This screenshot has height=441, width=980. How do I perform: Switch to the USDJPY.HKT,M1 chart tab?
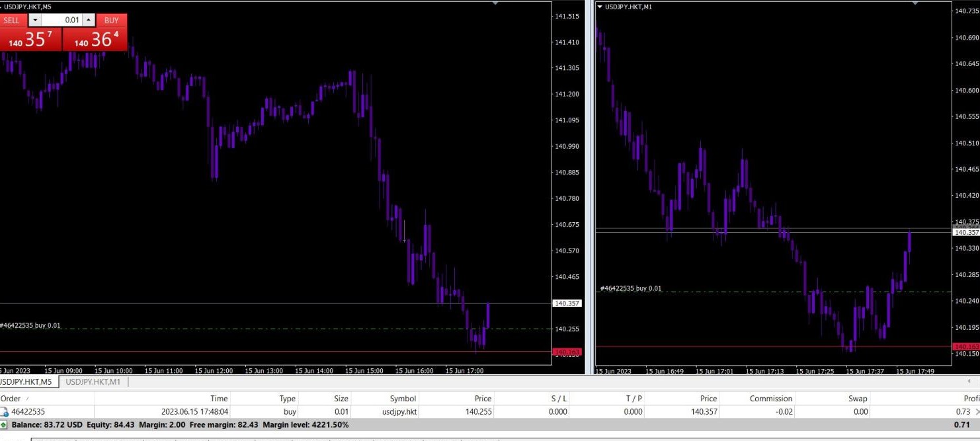click(x=93, y=381)
